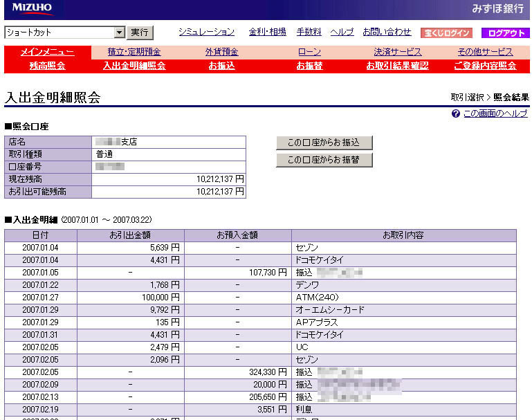Click the 2007.01.31 date cell

40,335
